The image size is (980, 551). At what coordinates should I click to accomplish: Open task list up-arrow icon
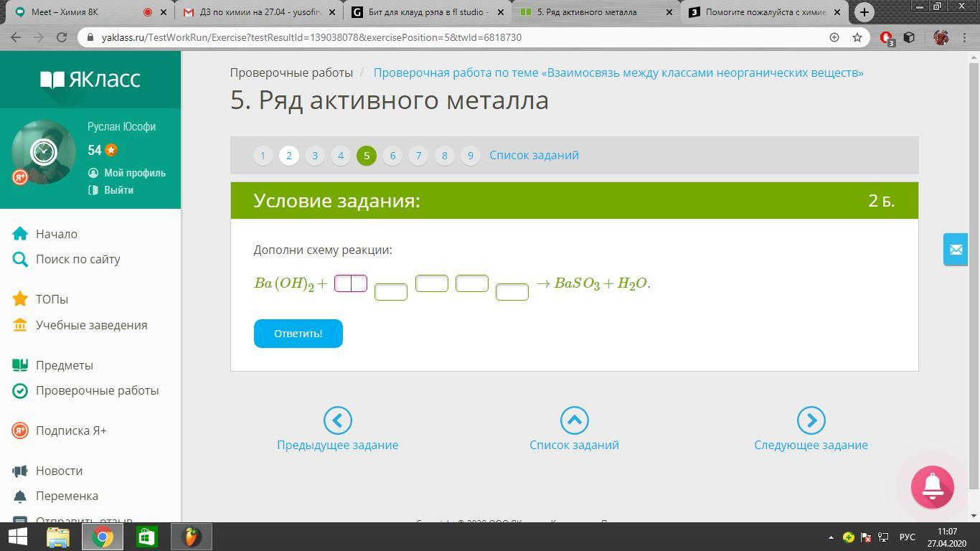pos(574,420)
